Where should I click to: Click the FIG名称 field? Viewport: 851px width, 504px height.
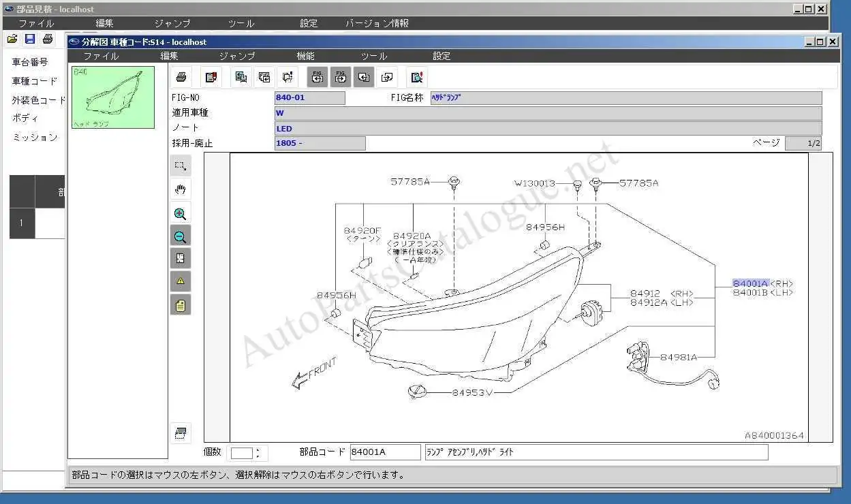tap(625, 97)
